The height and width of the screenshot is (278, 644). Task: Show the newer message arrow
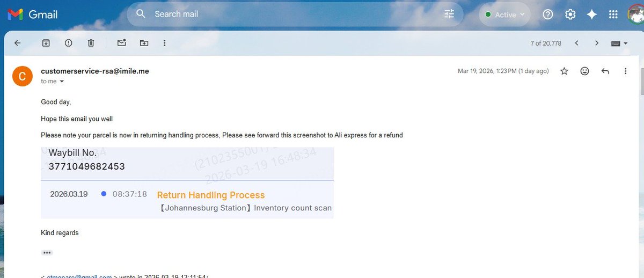pos(576,43)
